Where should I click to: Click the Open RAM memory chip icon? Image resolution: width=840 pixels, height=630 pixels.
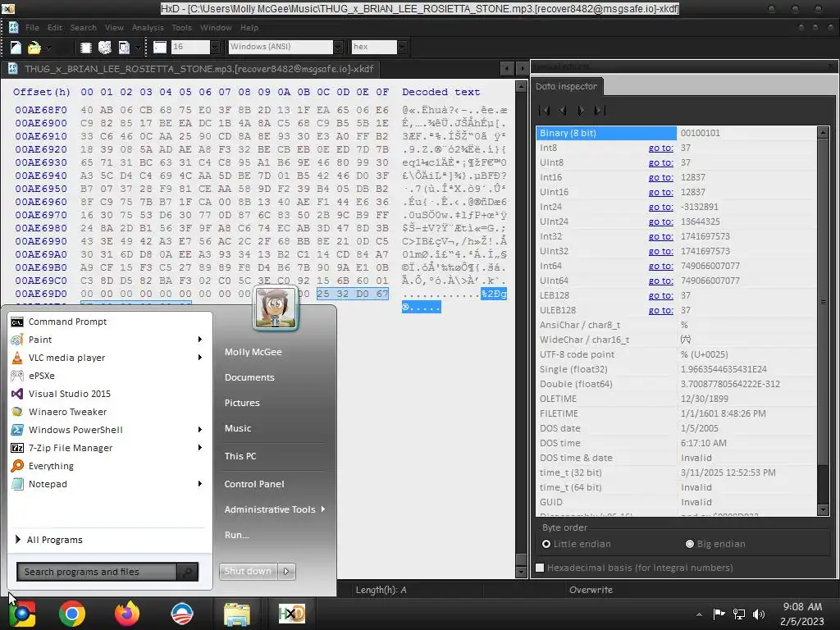85,48
